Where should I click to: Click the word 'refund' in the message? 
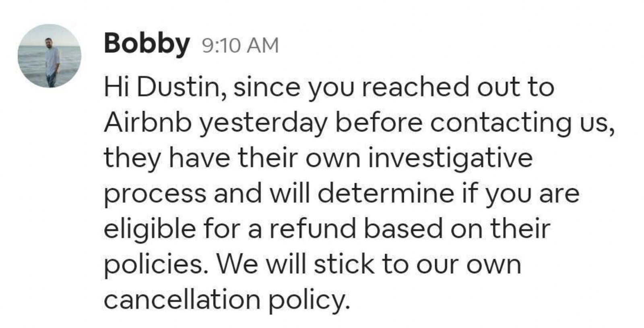313,228
